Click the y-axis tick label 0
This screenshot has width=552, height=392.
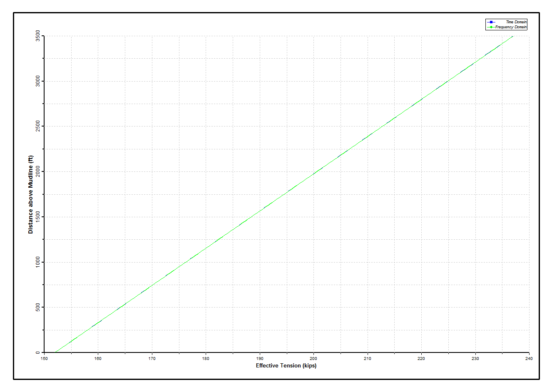tap(38, 352)
